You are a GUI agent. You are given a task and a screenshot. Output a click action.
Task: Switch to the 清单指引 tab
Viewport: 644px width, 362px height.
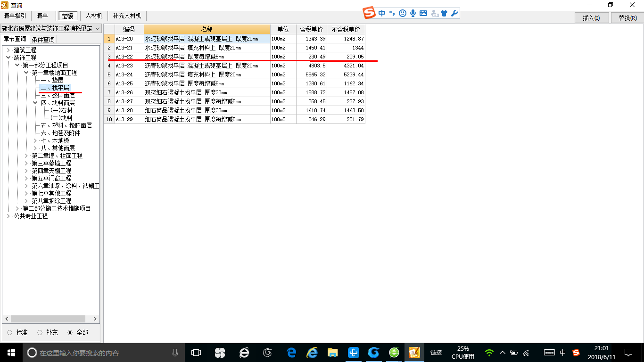click(x=15, y=16)
